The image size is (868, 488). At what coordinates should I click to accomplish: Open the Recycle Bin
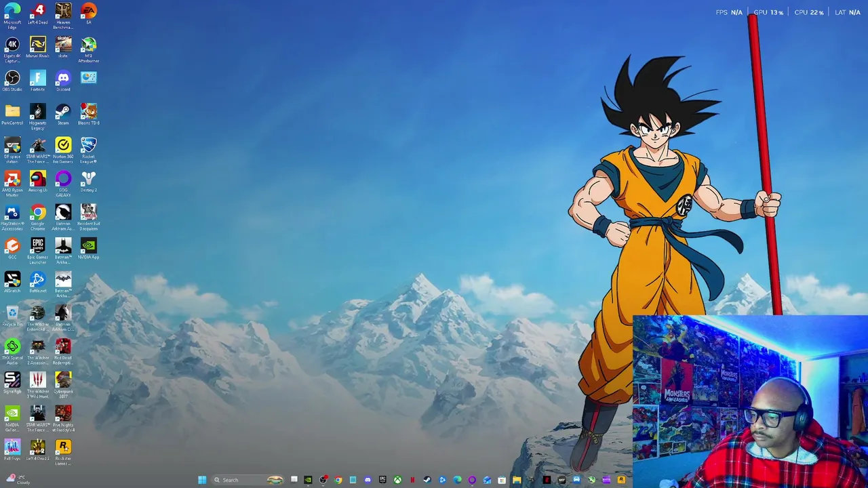click(12, 315)
